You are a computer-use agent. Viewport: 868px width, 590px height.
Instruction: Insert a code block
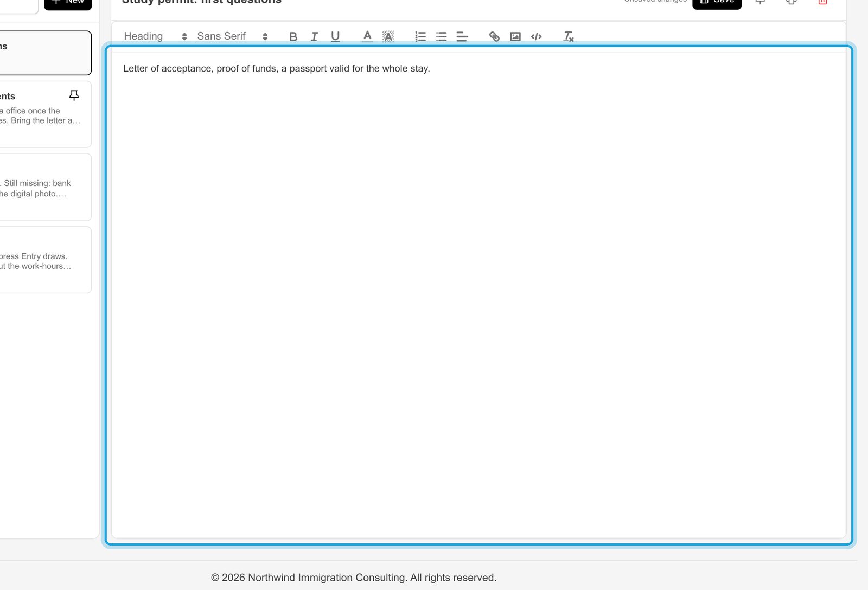(537, 36)
